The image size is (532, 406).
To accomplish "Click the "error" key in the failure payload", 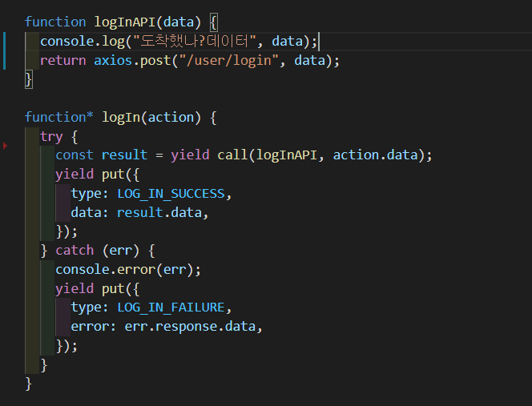I will [90, 326].
